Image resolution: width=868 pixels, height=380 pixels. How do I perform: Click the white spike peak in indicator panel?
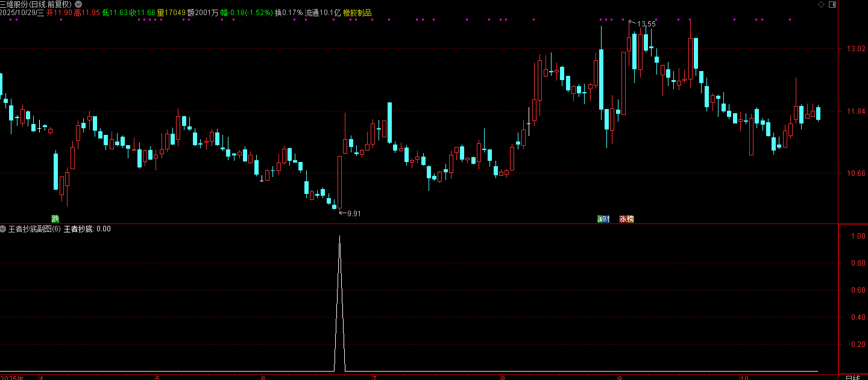pyautogui.click(x=340, y=237)
